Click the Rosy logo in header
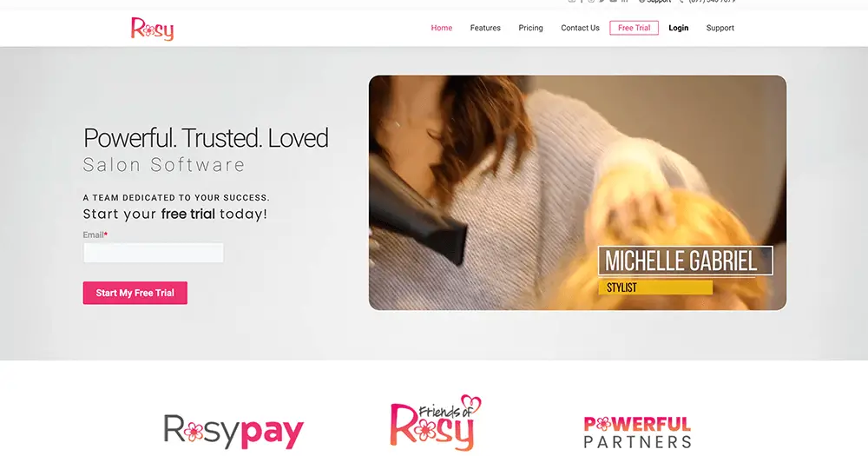 click(x=152, y=29)
